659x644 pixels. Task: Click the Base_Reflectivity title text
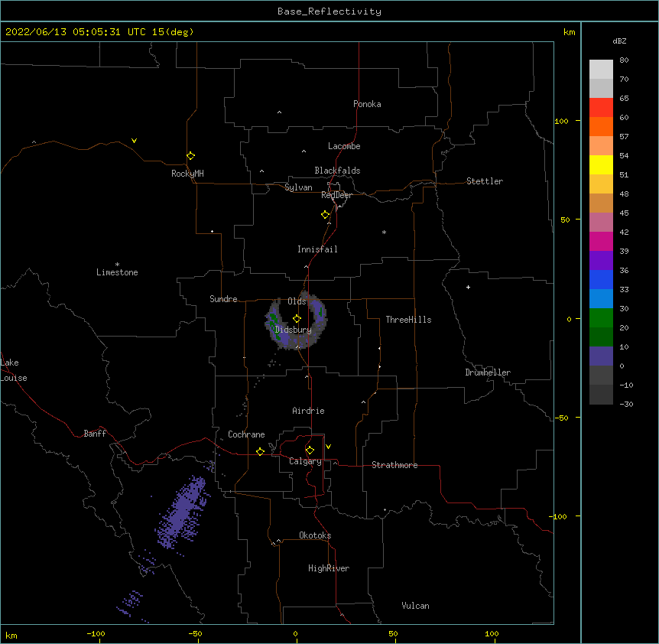[x=329, y=11]
